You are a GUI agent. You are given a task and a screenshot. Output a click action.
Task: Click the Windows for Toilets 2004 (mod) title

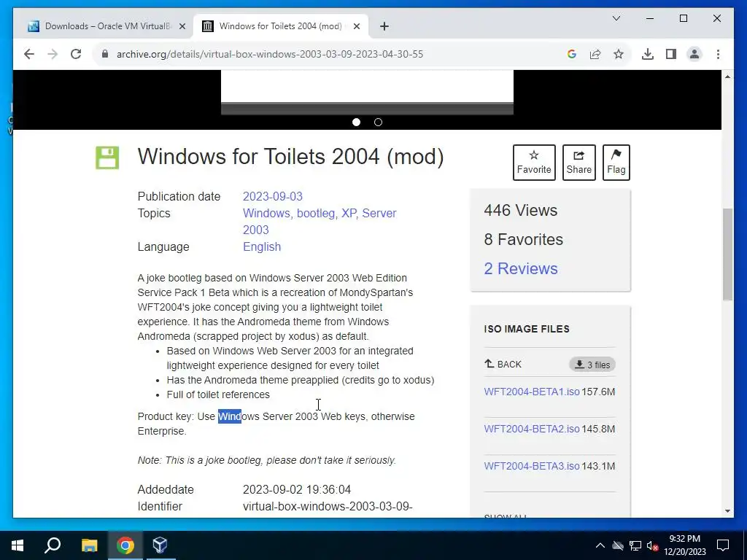290,157
